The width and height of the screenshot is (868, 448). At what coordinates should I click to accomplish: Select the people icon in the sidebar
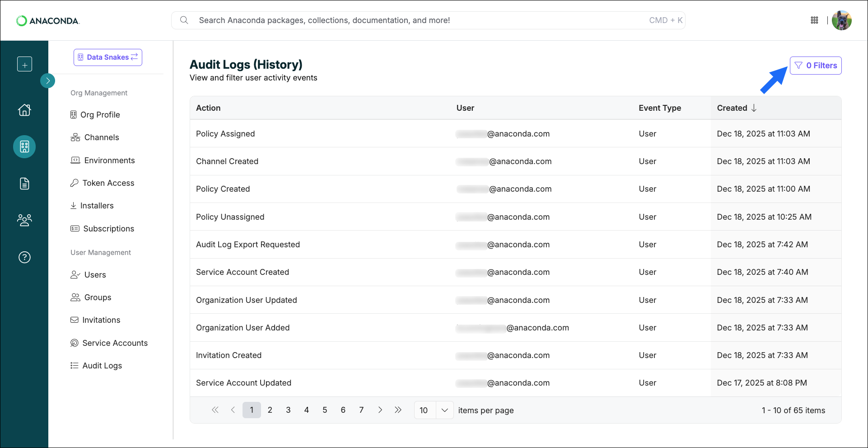(24, 220)
